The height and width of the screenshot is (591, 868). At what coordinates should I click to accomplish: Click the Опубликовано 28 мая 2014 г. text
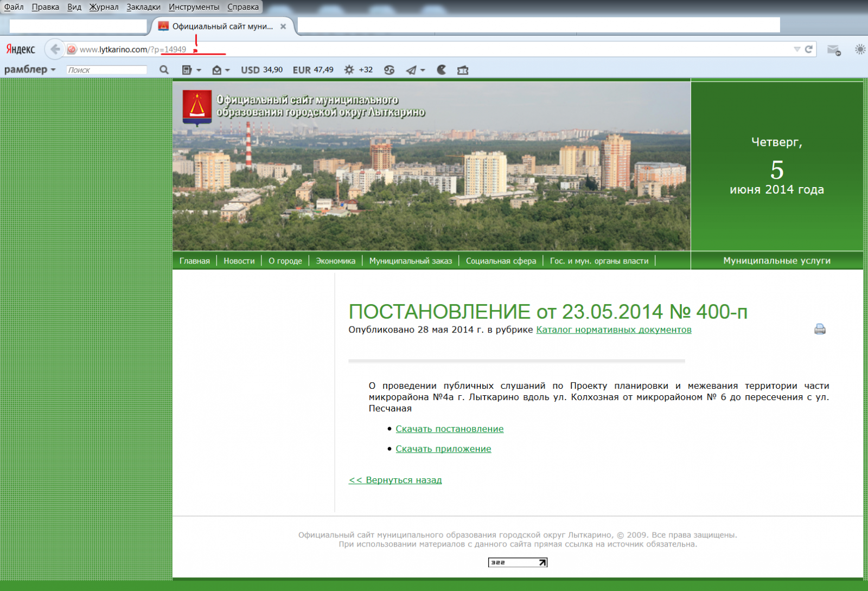pyautogui.click(x=416, y=330)
